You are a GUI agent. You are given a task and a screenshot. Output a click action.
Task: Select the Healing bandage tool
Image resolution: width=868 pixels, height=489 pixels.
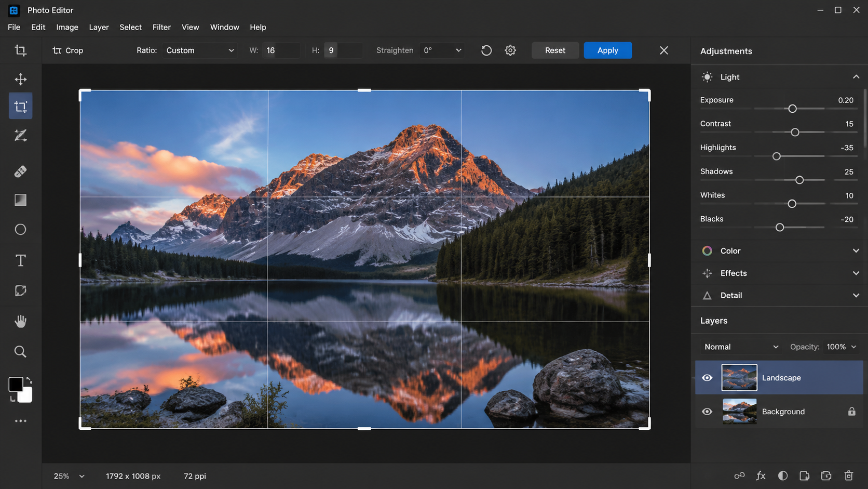[x=20, y=171]
